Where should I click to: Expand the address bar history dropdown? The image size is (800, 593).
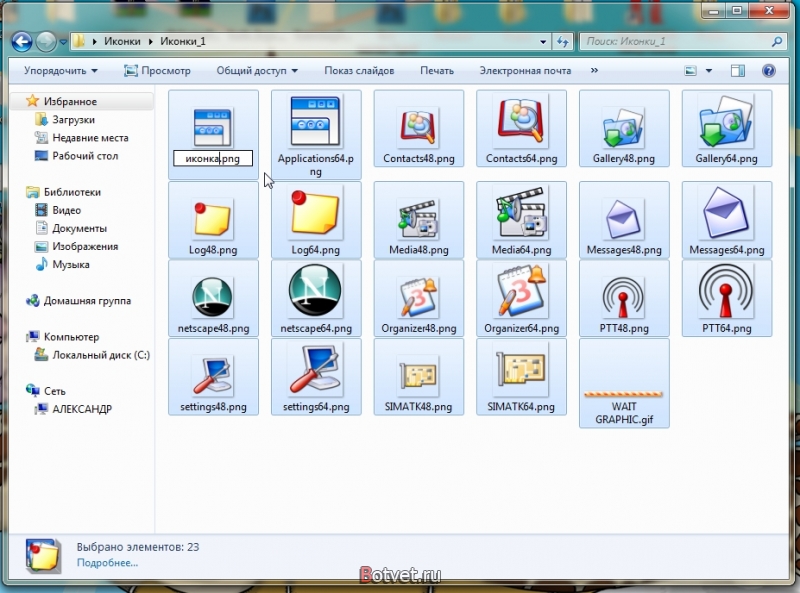pyautogui.click(x=543, y=42)
